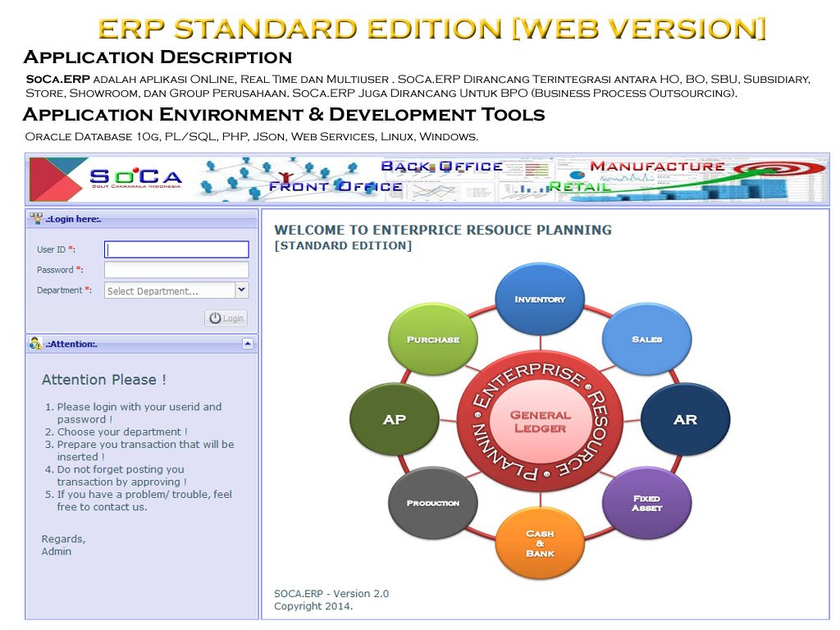Click SOCA.ERP - Version 2.0 text

tap(331, 594)
